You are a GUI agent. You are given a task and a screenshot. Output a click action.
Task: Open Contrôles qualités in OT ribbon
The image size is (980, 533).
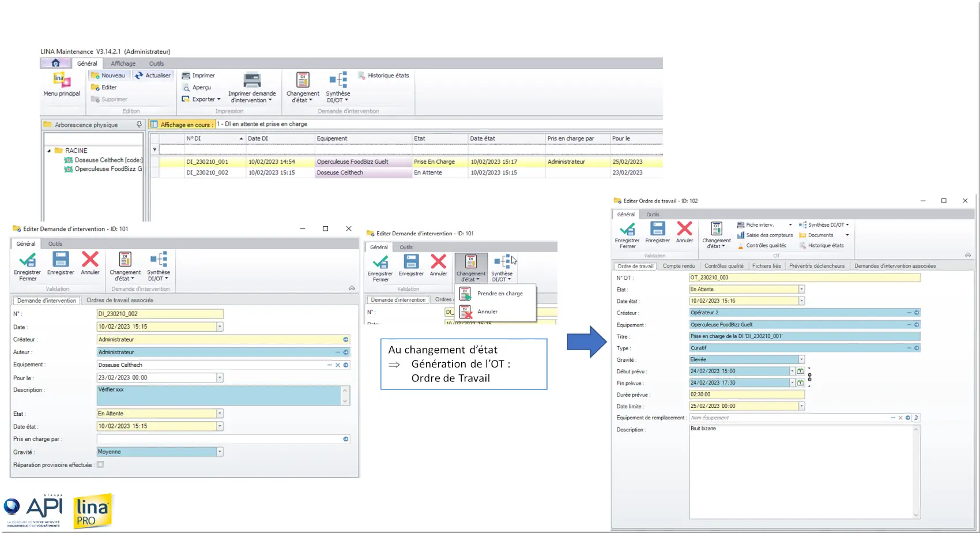pyautogui.click(x=762, y=246)
